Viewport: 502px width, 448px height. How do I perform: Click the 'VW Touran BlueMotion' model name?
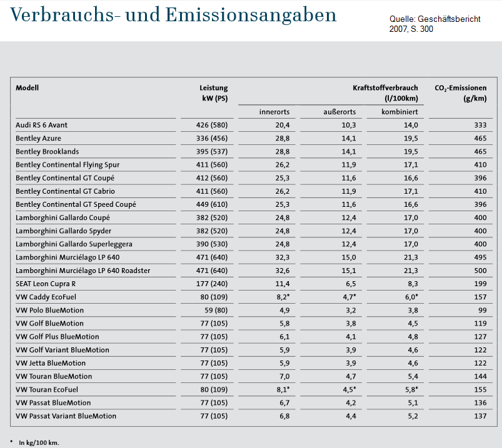[54, 376]
